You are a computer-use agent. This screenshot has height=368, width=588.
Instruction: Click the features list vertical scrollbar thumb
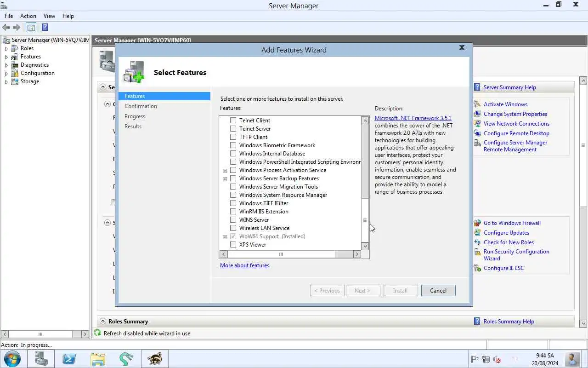tap(365, 220)
